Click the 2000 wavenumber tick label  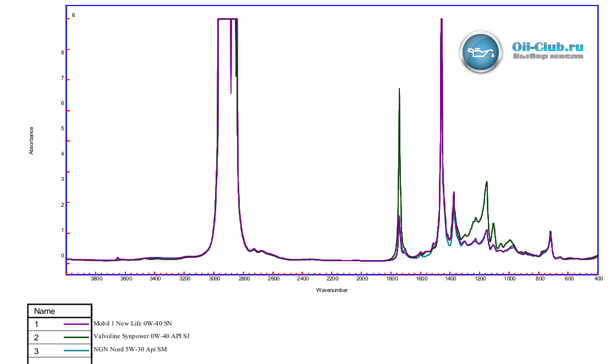pyautogui.click(x=362, y=279)
